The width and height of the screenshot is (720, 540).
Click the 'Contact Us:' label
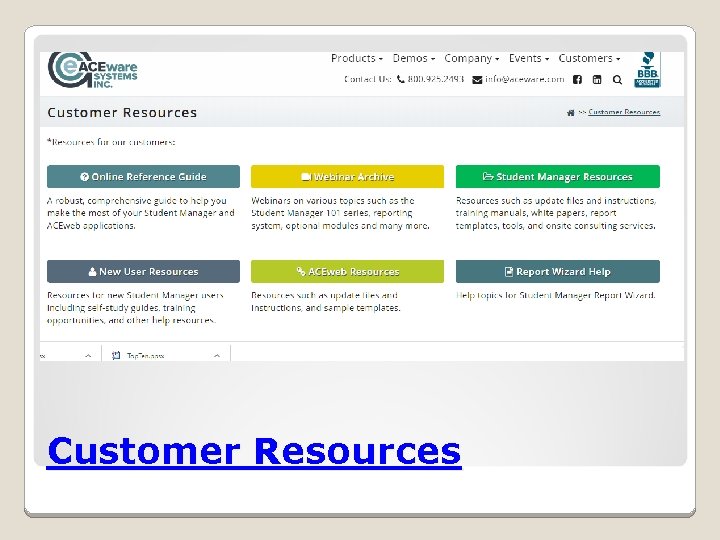tap(368, 79)
